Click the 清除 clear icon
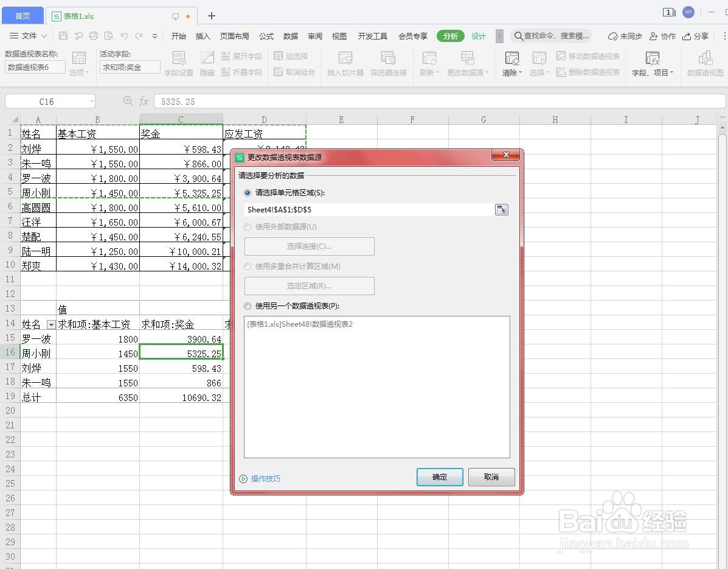728x569 pixels. coord(511,58)
